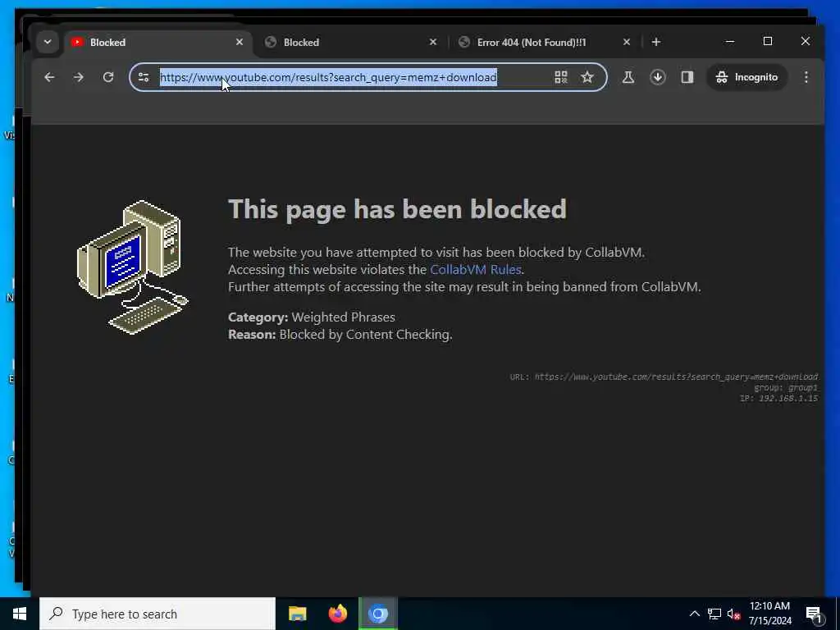The width and height of the screenshot is (840, 630).
Task: Open the Downloads button
Action: (x=658, y=77)
